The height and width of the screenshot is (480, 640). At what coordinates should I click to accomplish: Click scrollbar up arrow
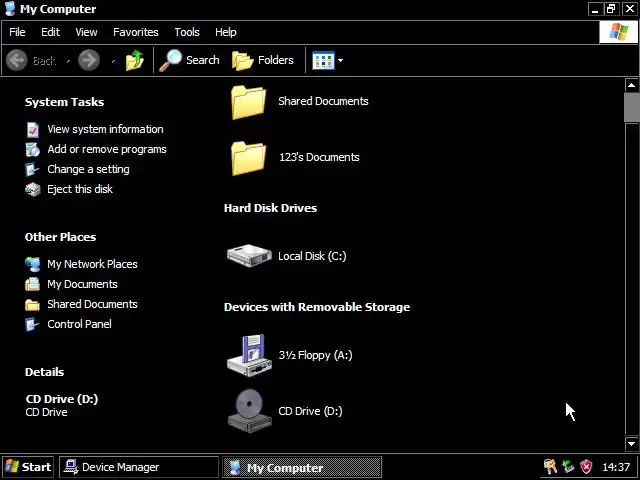(x=631, y=85)
